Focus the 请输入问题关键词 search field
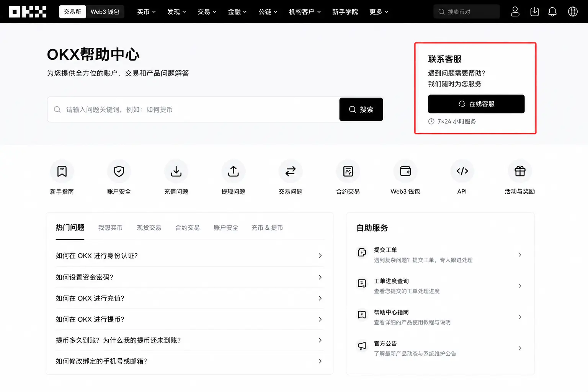This screenshot has width=588, height=392. click(x=193, y=109)
